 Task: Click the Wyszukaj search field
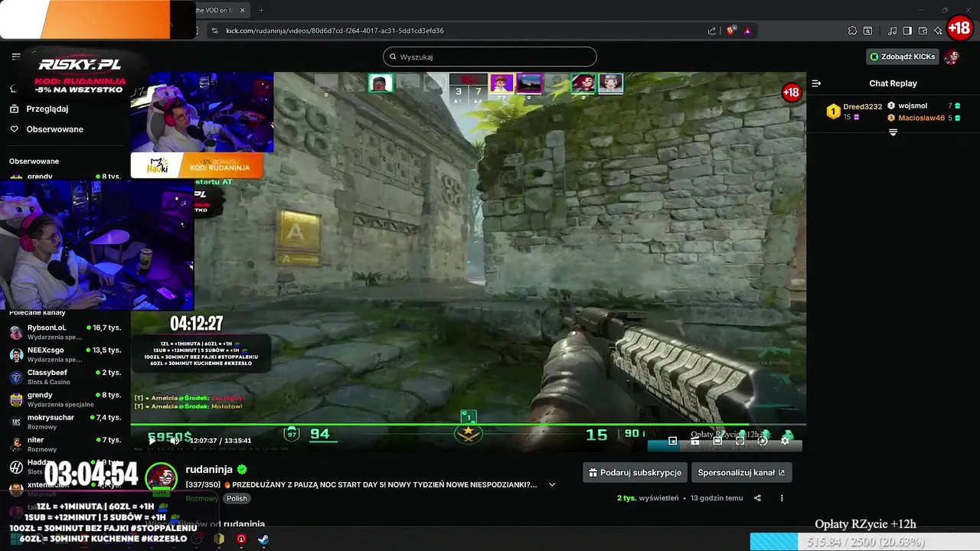pyautogui.click(x=490, y=57)
